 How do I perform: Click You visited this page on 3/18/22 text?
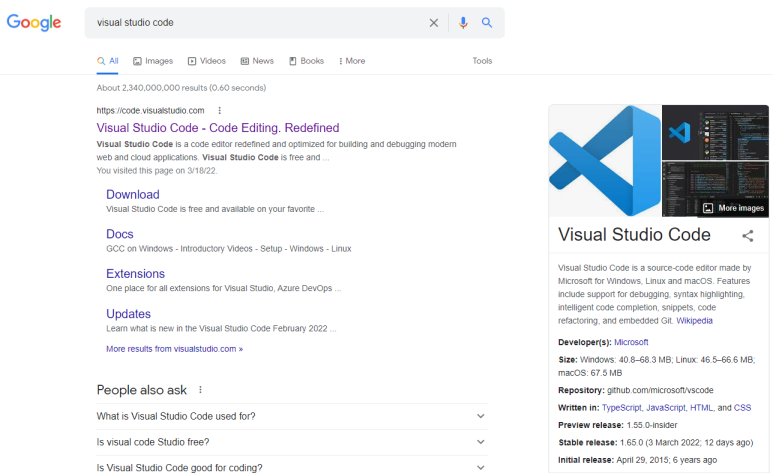tap(157, 171)
